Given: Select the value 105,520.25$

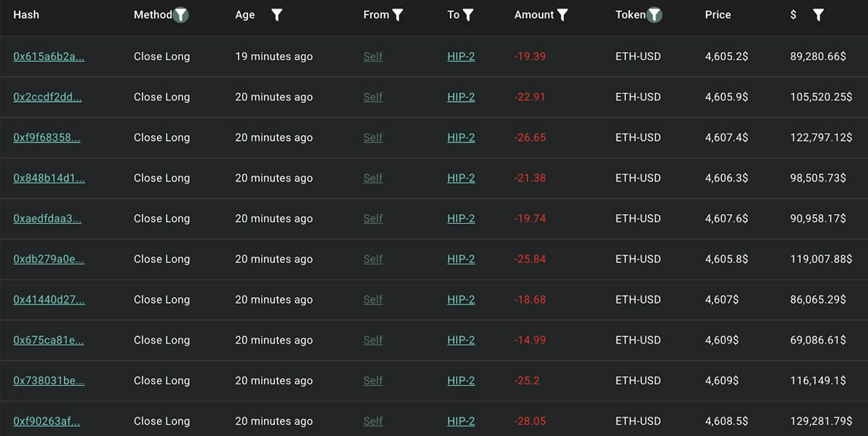Looking at the screenshot, I should click(x=821, y=97).
